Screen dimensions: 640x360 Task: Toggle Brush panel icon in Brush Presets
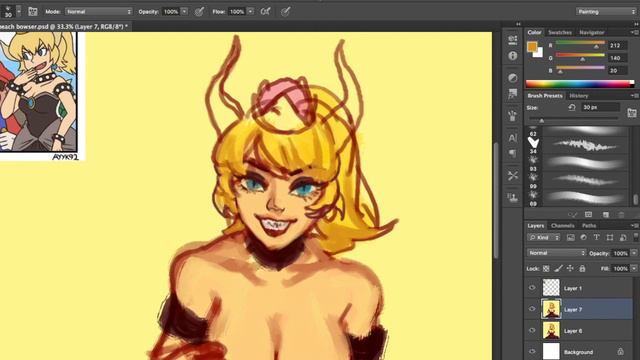[x=631, y=113]
